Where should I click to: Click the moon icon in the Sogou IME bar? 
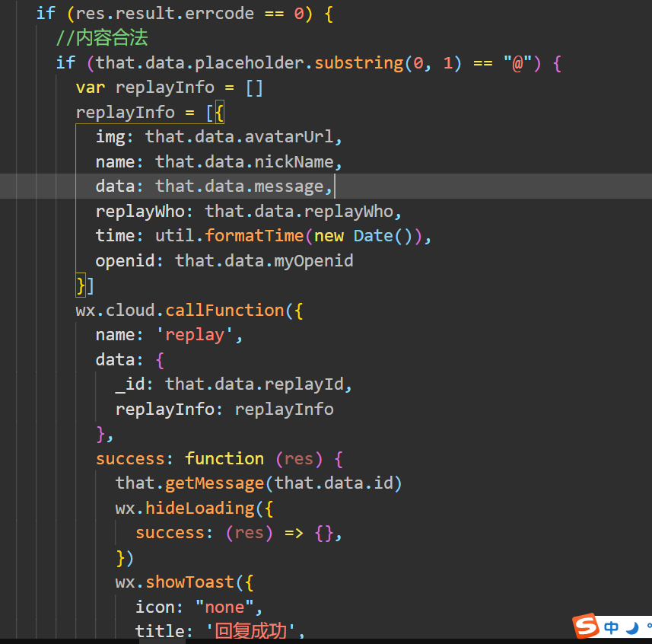tap(632, 628)
